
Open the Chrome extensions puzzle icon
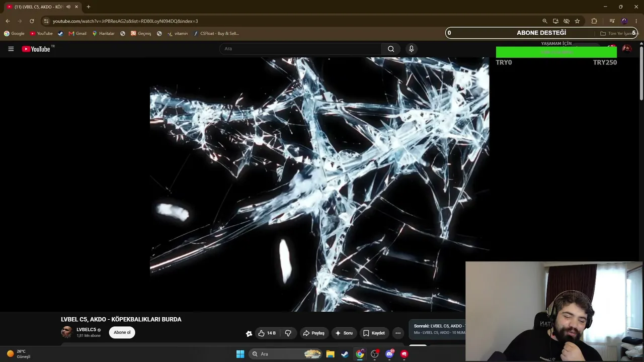[594, 21]
